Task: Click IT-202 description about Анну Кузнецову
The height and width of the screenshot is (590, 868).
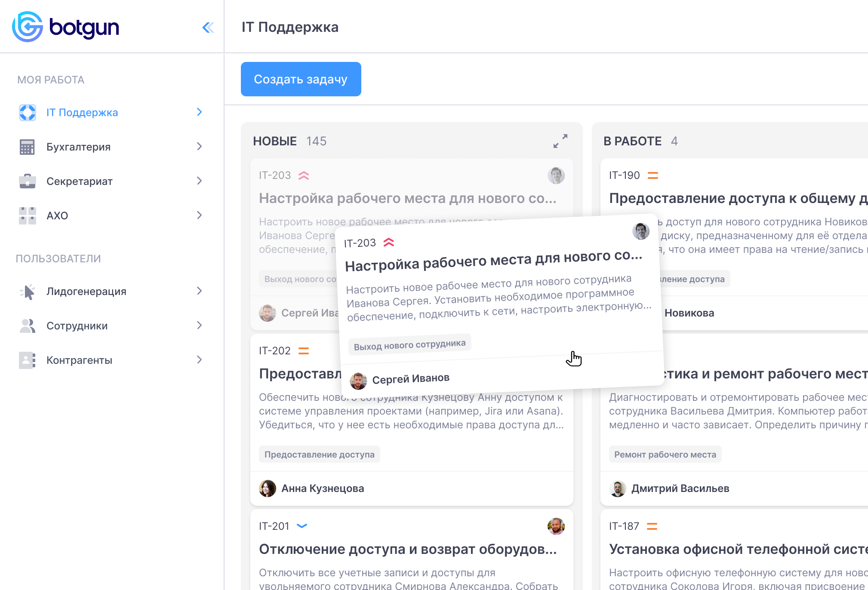Action: (412, 411)
